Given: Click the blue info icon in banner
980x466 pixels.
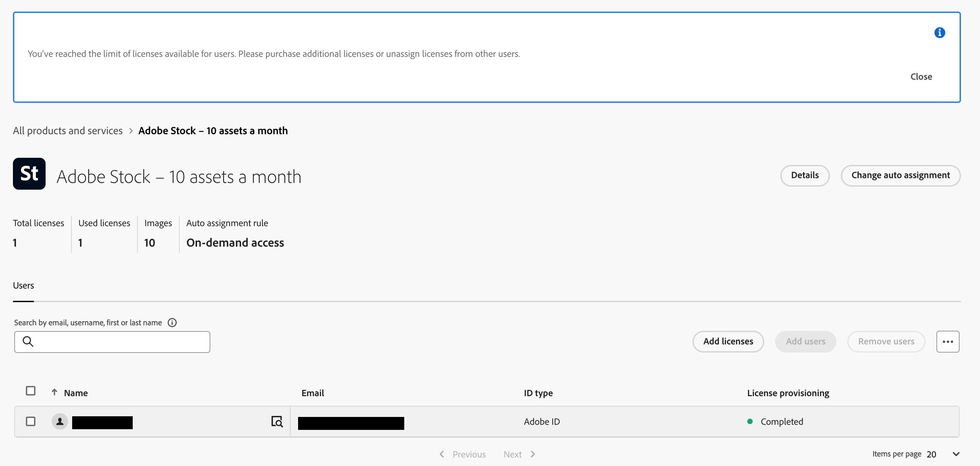Looking at the screenshot, I should pos(939,33).
